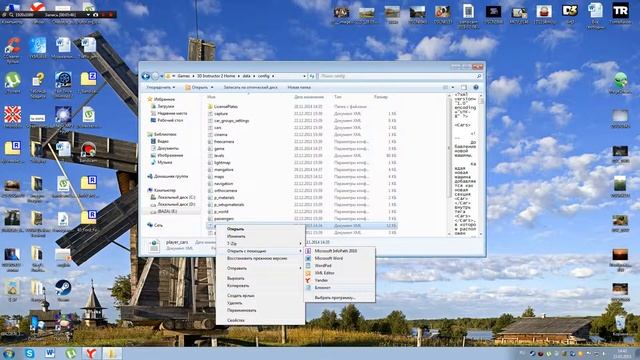
Task: Choose Копировать in the context menu
Action: coord(238,286)
